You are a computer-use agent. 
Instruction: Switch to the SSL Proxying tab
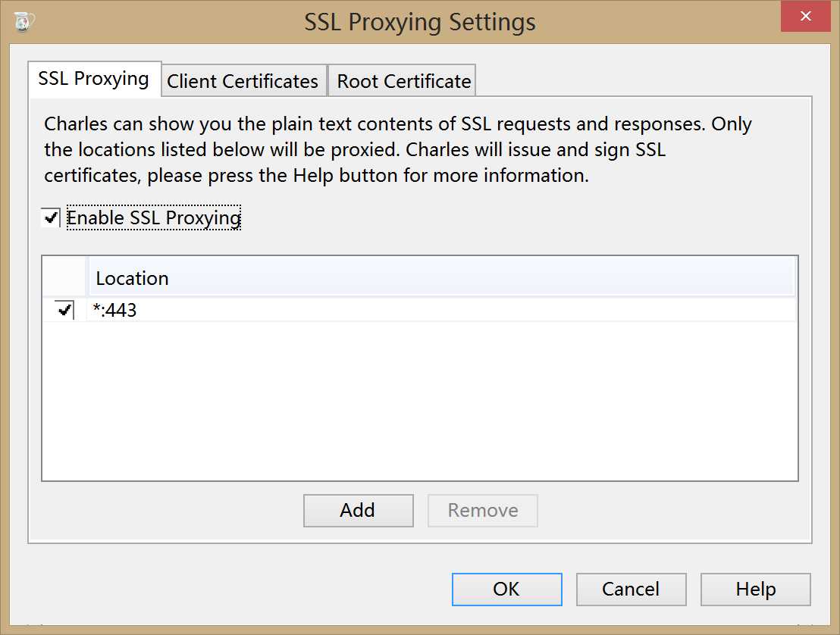[94, 79]
